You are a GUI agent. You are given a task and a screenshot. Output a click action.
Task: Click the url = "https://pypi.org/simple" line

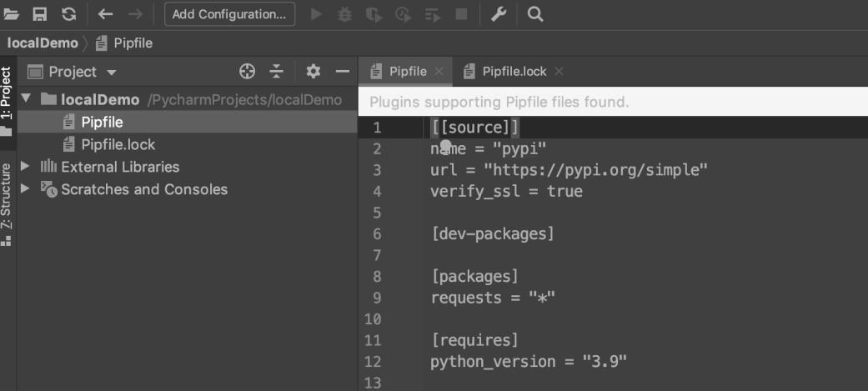569,170
